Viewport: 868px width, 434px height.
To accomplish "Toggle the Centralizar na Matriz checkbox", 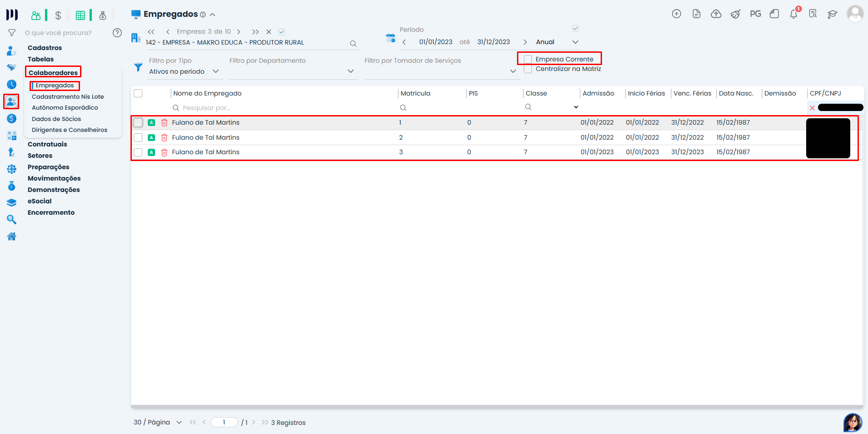I will click(528, 69).
